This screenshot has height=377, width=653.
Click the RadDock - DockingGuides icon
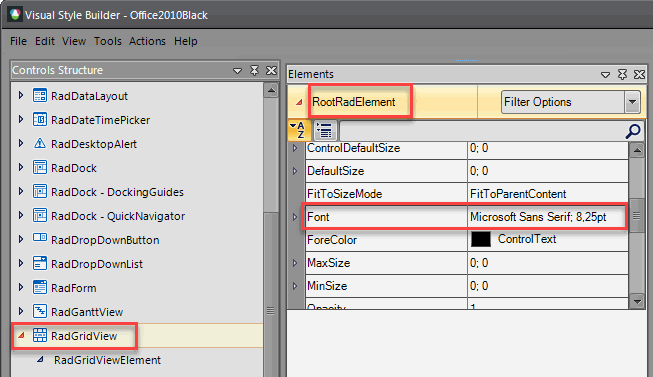(40, 192)
